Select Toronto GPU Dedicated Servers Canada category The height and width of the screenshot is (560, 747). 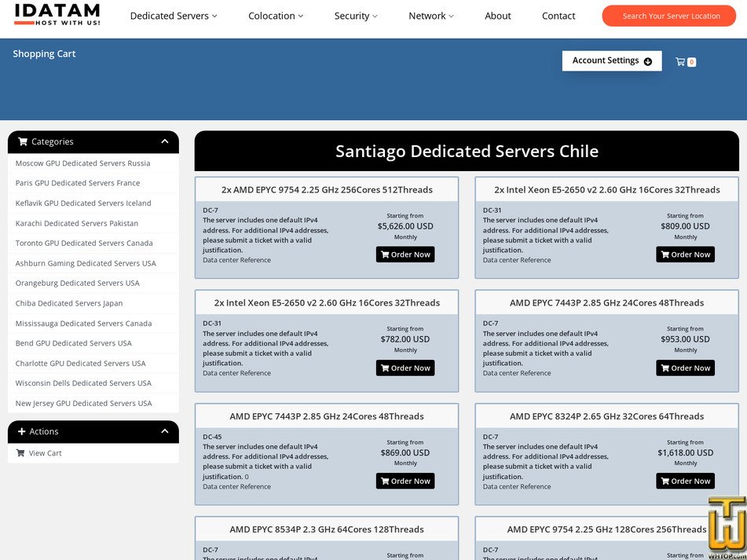point(84,243)
